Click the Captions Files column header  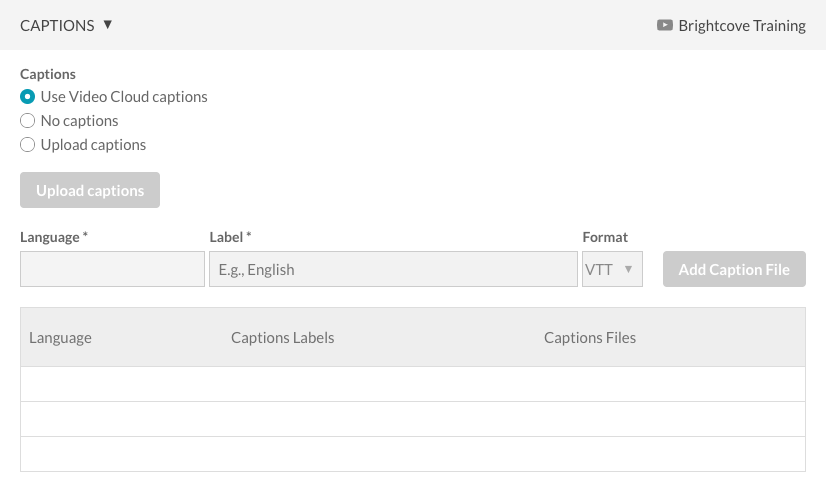[590, 338]
